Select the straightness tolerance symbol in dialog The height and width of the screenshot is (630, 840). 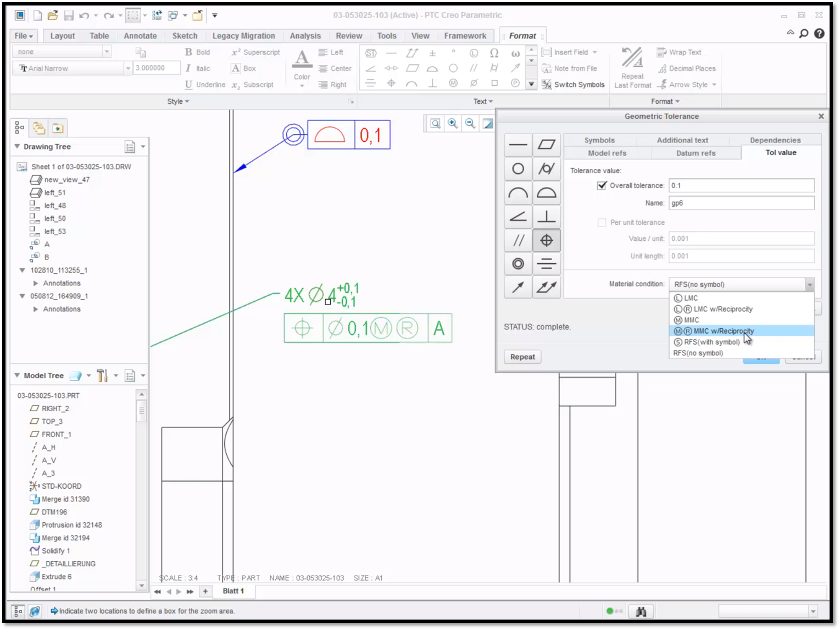518,145
